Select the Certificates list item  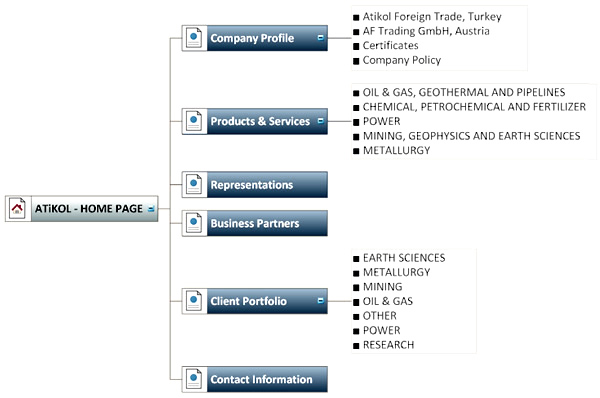pos(390,46)
